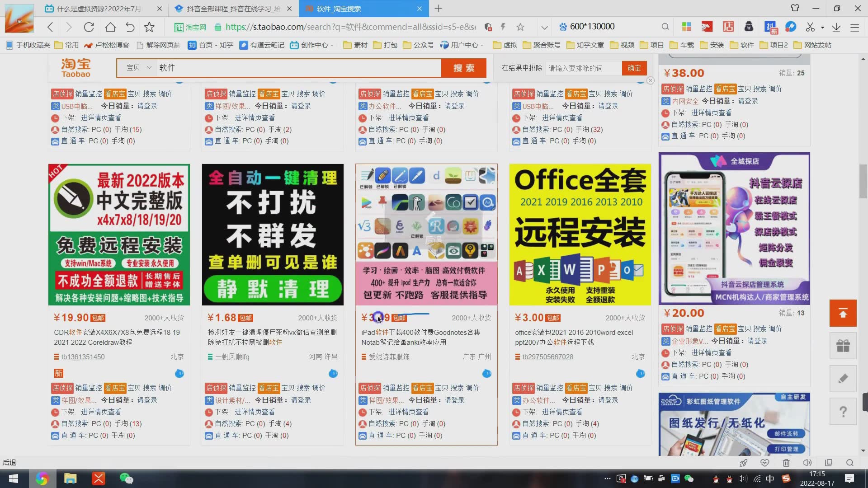868x488 pixels.
Task: Open iPad软件下载400款 product title
Action: [x=421, y=337]
